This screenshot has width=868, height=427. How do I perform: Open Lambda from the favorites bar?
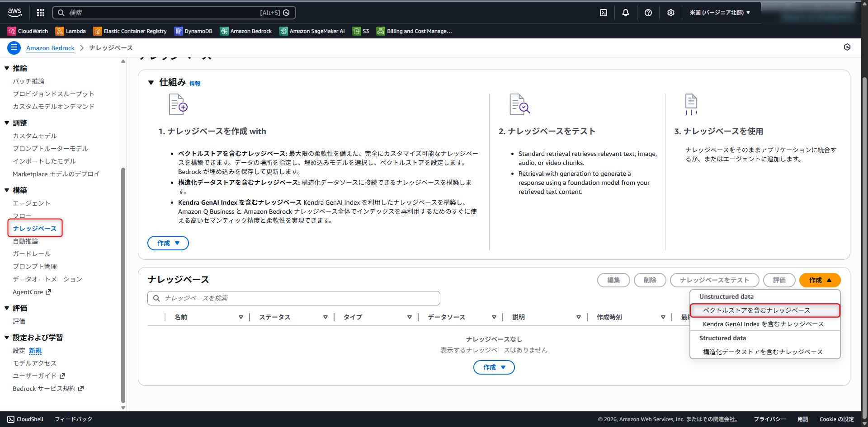(71, 31)
